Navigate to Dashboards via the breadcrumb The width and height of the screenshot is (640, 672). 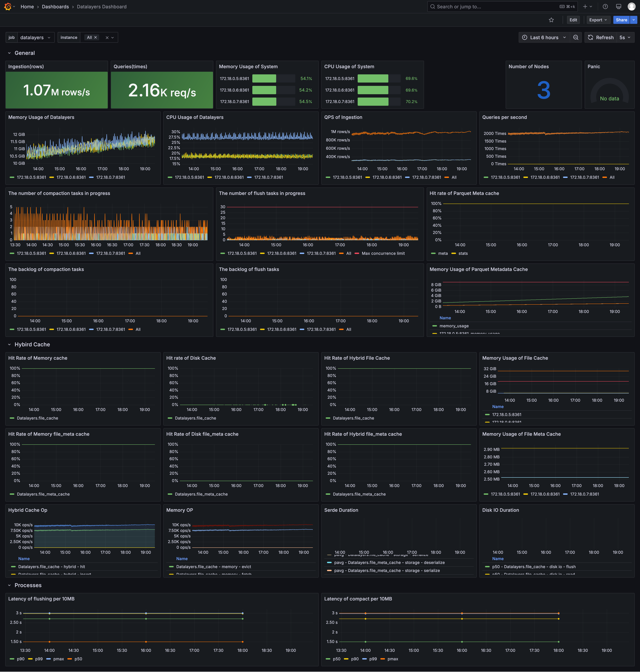[x=55, y=7]
